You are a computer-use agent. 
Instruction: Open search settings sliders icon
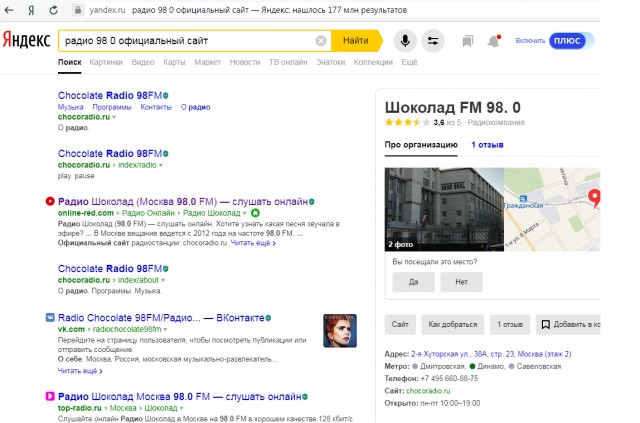coord(433,40)
